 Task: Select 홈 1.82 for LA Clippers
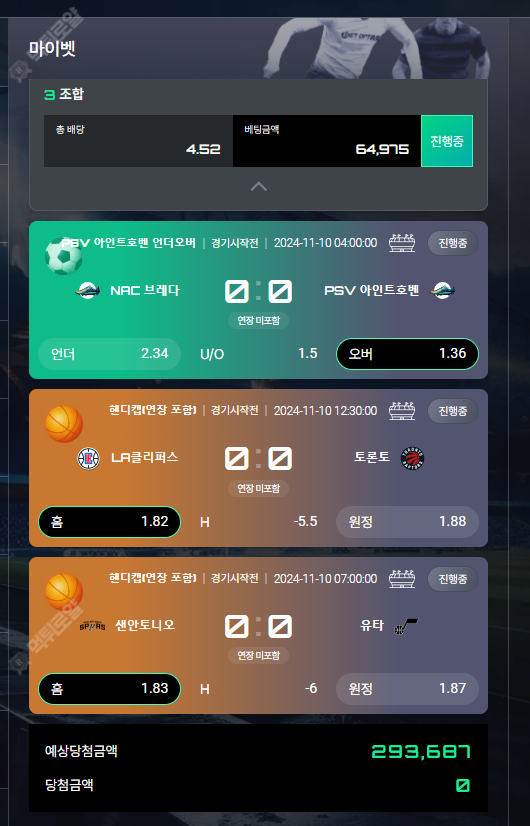click(110, 522)
